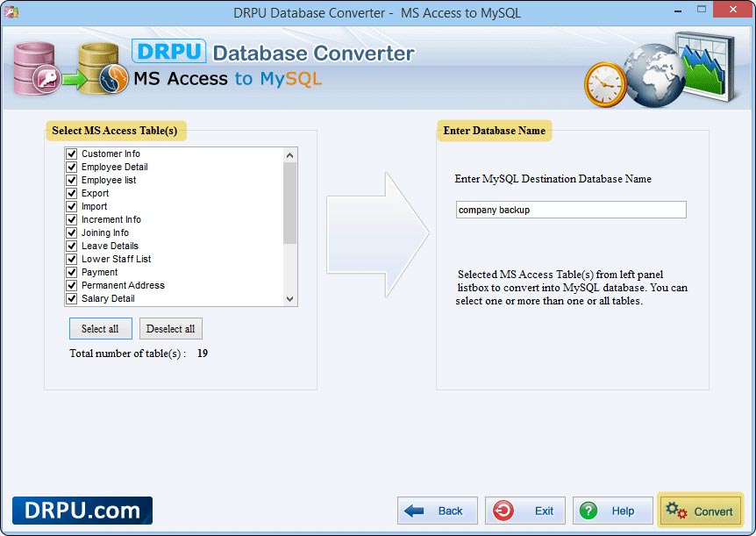Toggle the Lower Staff List checkbox
This screenshot has height=536, width=756.
(x=72, y=259)
